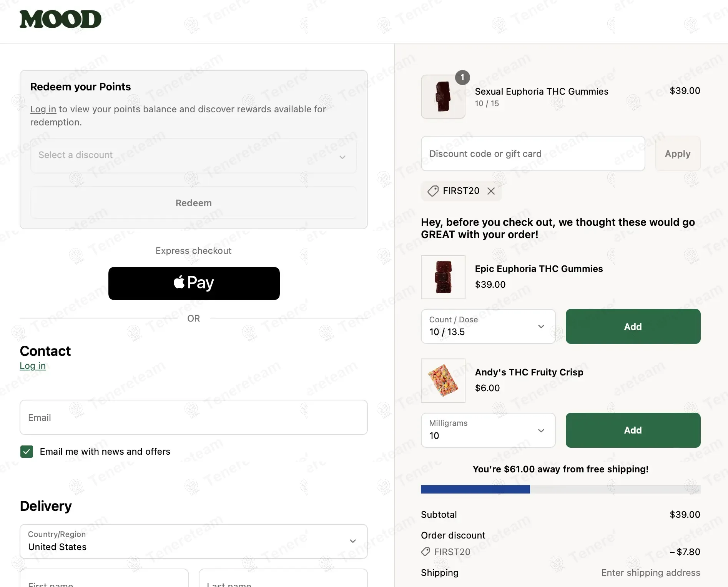728x587 pixels.
Task: Add Epic Euphoria THC Gummies to order
Action: pyautogui.click(x=633, y=326)
